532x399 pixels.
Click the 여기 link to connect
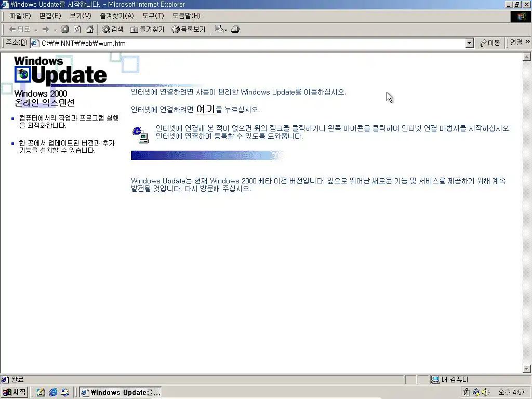click(x=206, y=109)
